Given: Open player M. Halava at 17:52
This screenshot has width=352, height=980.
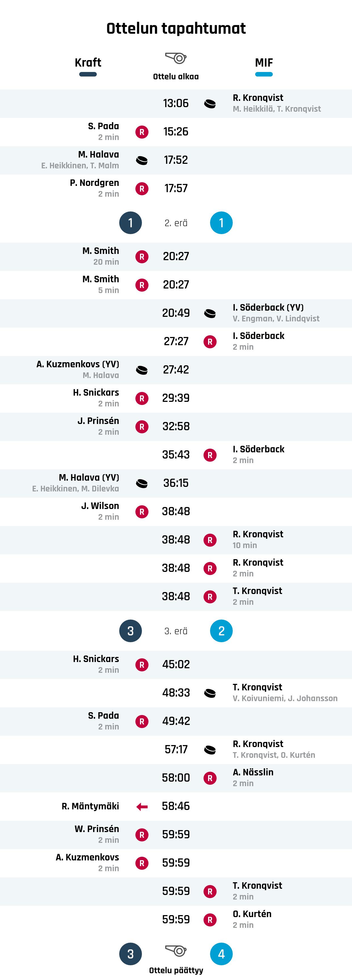Looking at the screenshot, I should 98,154.
